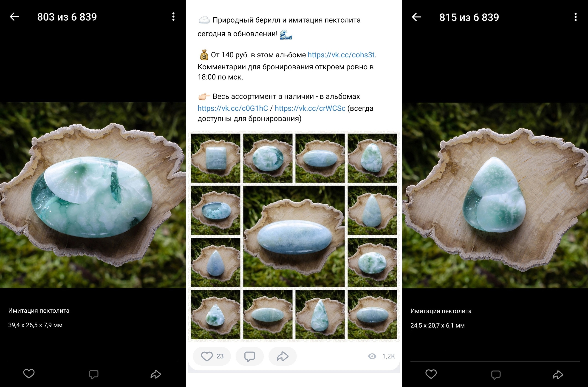Screen dimensions: 588x387
Task: Open bottom-right grey oval stone thumbnail
Action: (x=372, y=315)
